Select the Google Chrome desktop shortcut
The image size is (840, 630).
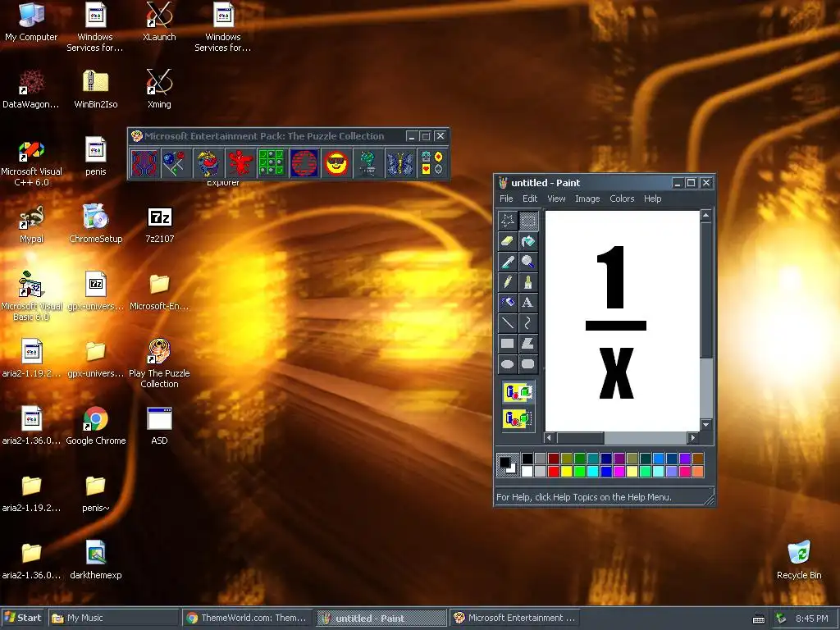tap(95, 426)
